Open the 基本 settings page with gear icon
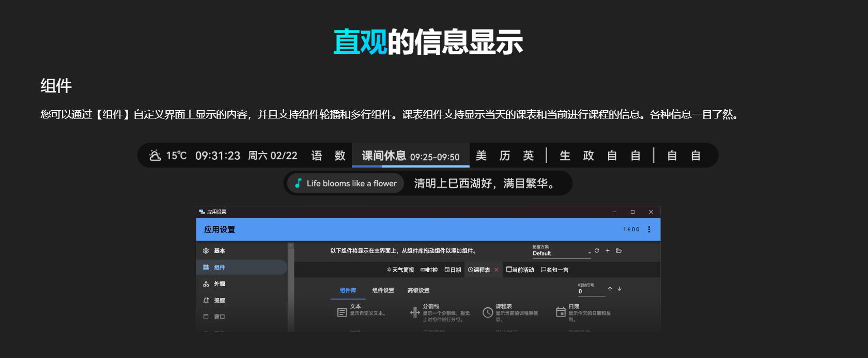Image resolution: width=868 pixels, height=358 pixels. [242, 251]
